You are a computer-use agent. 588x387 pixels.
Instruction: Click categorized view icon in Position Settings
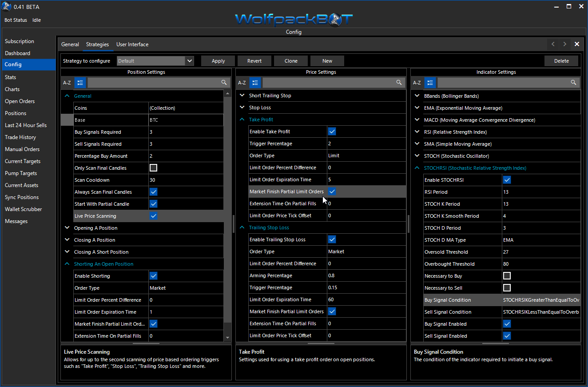click(x=80, y=83)
